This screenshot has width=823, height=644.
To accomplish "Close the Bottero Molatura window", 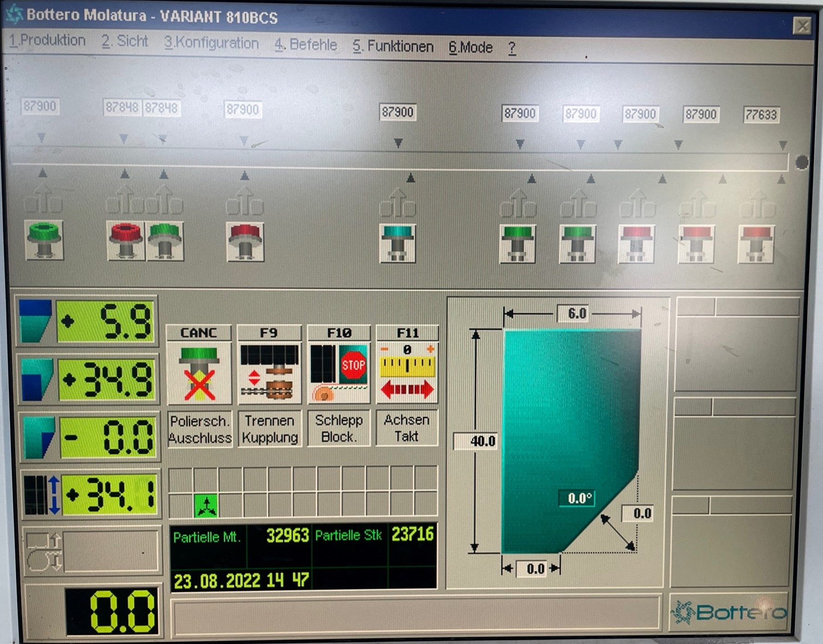I will [x=802, y=25].
